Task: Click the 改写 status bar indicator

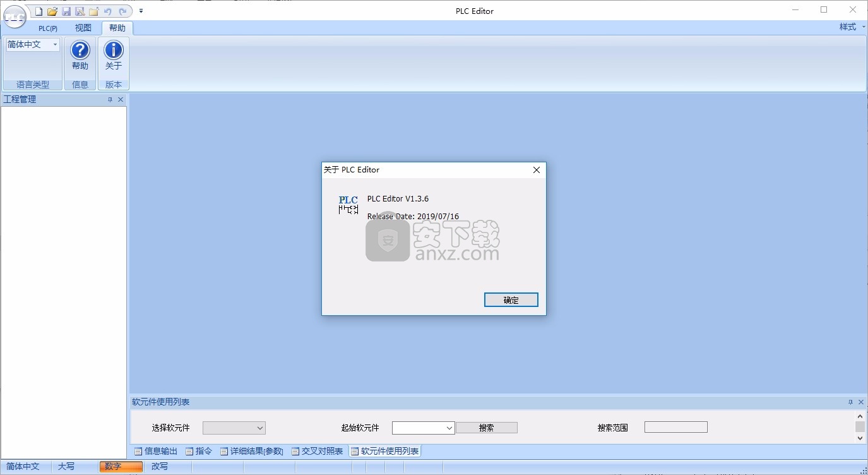Action: [160, 467]
